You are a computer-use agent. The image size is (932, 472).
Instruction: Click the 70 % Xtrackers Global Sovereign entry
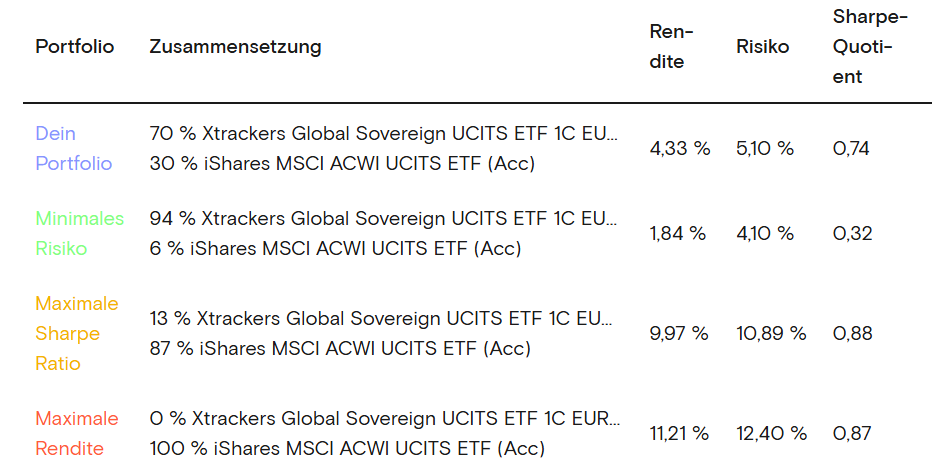(x=383, y=133)
